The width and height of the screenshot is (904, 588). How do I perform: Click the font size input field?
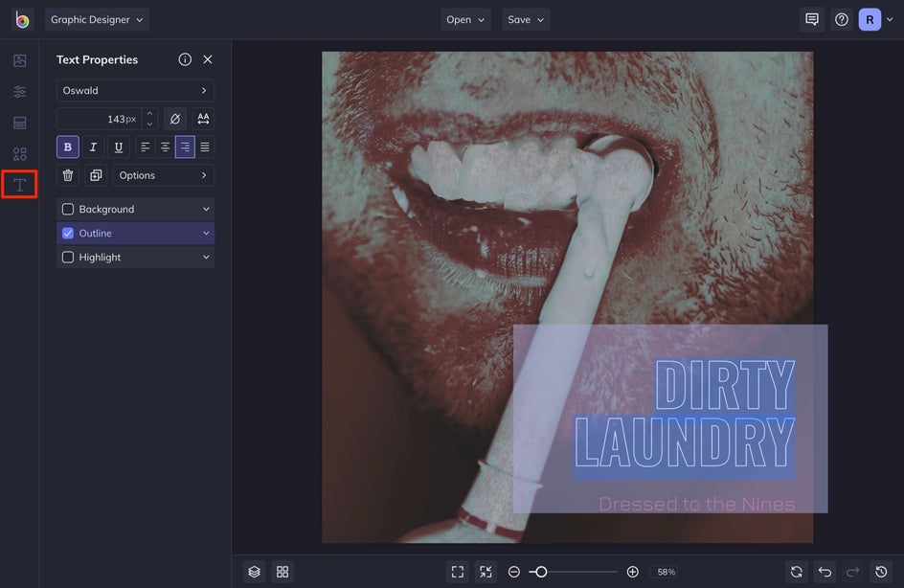(x=100, y=119)
